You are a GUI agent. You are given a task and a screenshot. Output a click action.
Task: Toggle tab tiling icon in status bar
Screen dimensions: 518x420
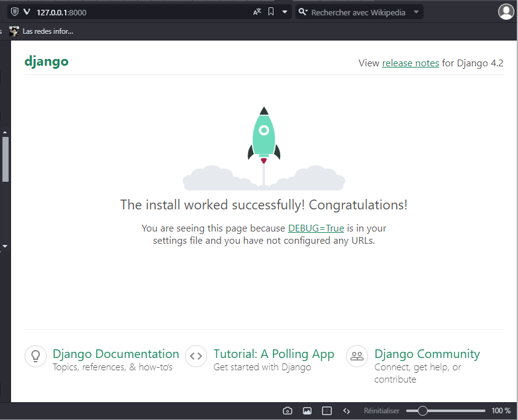click(x=327, y=411)
